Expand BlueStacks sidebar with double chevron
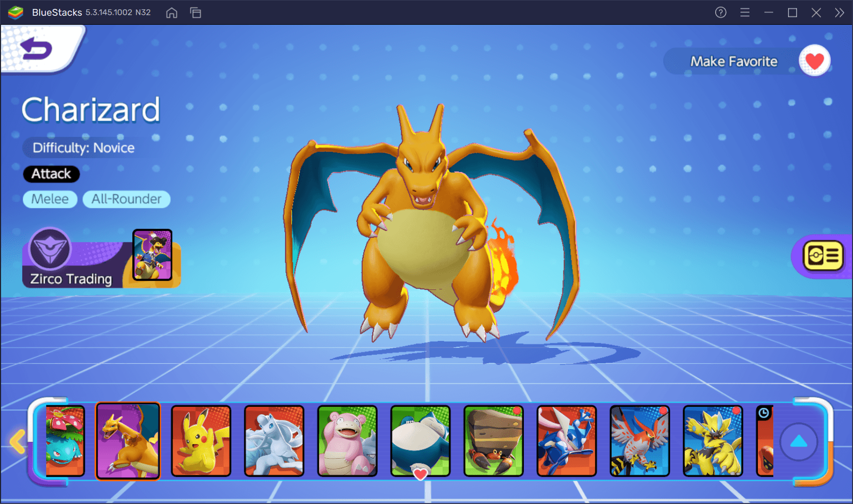 [839, 12]
